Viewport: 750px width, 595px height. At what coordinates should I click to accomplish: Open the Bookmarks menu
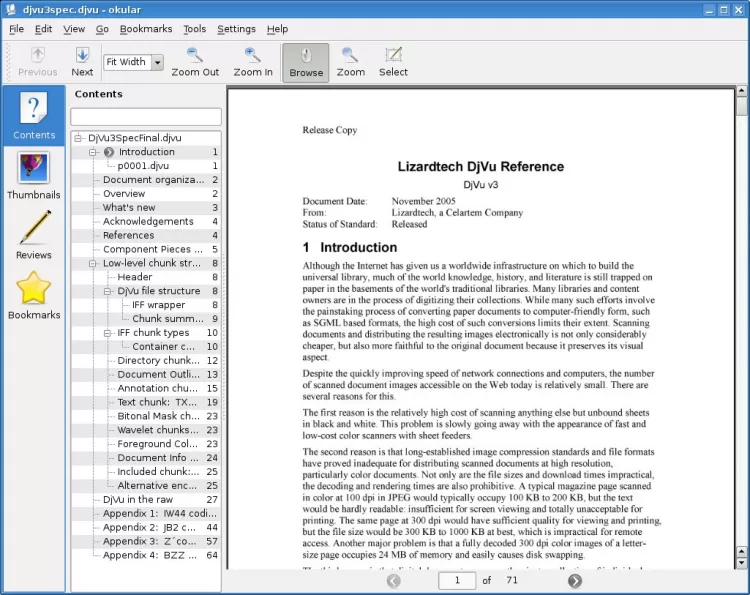tap(145, 29)
